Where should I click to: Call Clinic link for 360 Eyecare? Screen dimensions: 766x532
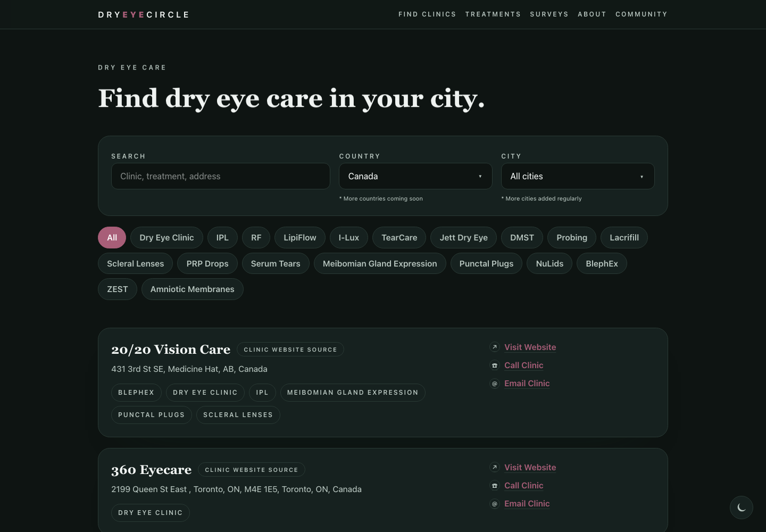tap(524, 485)
